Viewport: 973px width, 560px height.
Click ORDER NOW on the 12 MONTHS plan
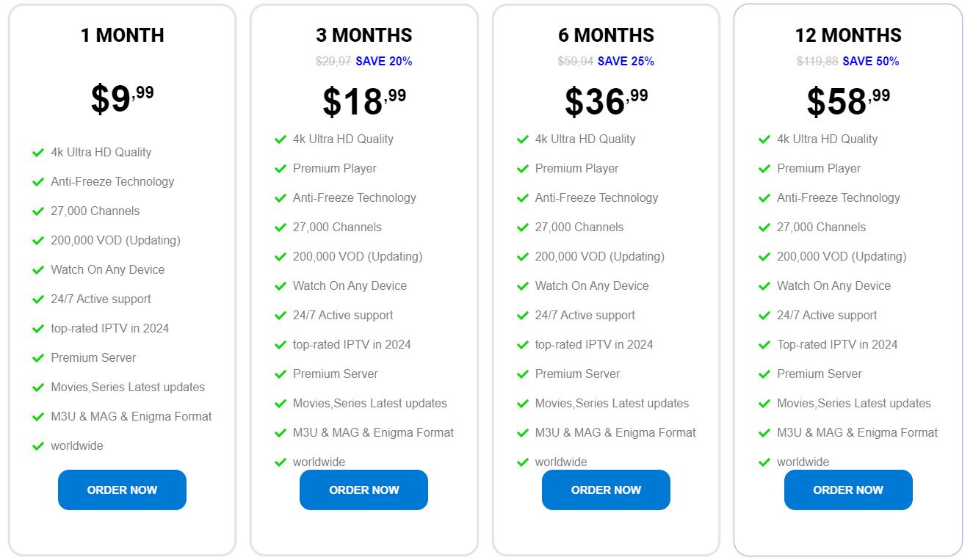pyautogui.click(x=848, y=490)
